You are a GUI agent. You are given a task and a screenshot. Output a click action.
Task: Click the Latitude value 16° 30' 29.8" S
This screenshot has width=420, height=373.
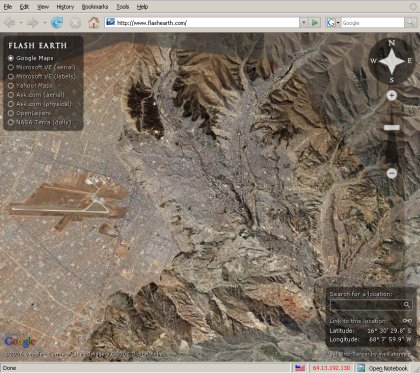[x=389, y=330]
